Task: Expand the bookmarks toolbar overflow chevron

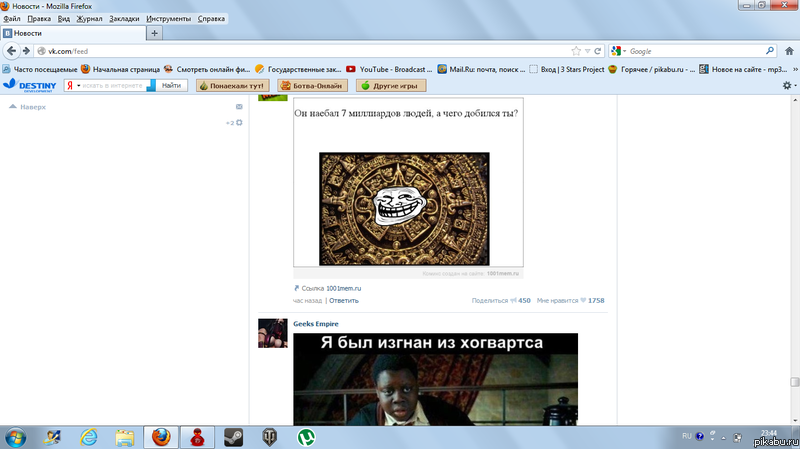Action: (x=795, y=69)
